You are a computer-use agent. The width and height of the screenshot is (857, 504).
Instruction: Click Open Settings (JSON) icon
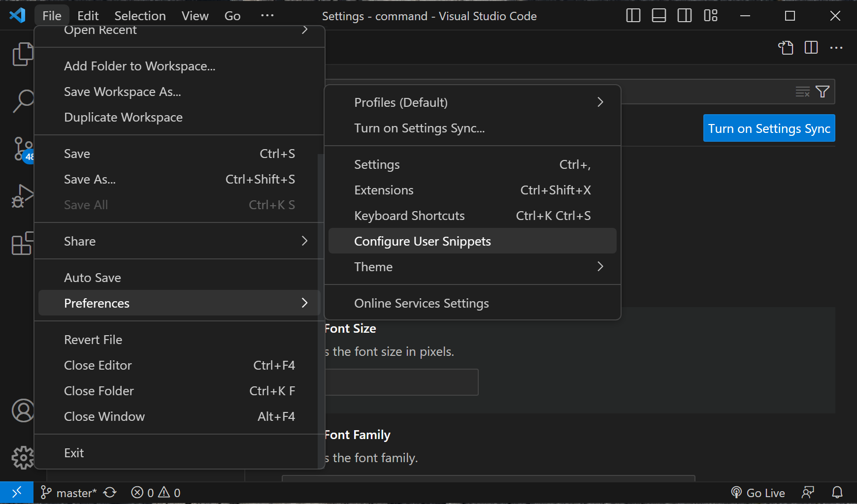[x=786, y=48]
